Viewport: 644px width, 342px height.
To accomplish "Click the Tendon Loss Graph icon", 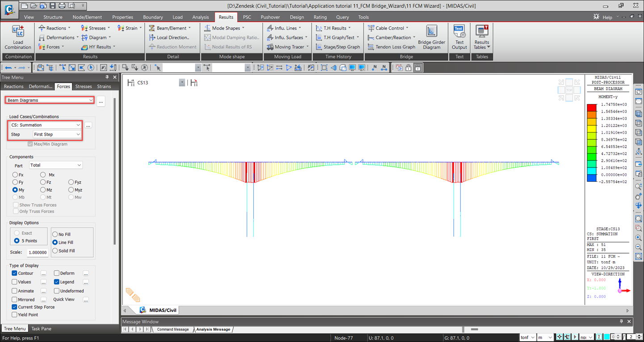I will [371, 47].
